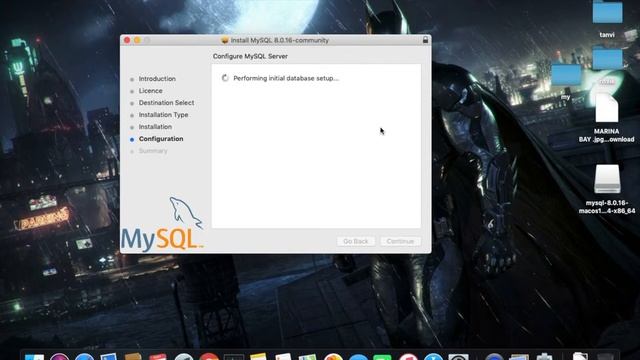640x360 pixels.
Task: Select the Licence step in installer sidebar
Action: pos(150,91)
